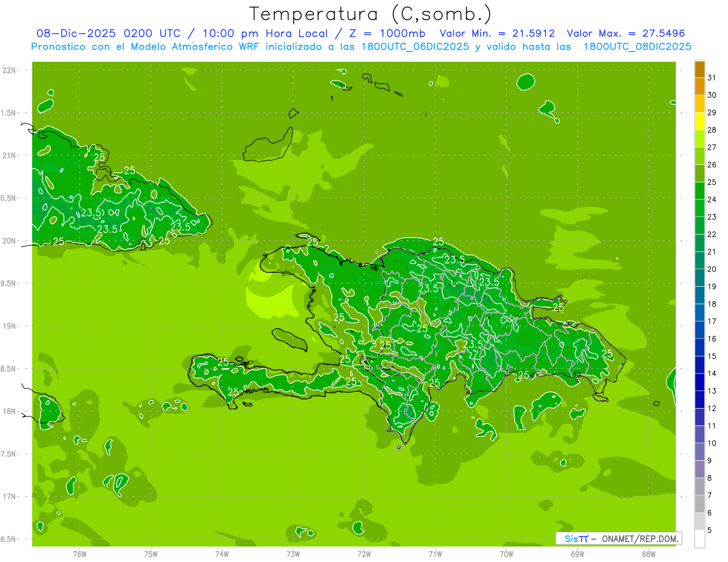Click the "72W" longitude axis label

364,554
